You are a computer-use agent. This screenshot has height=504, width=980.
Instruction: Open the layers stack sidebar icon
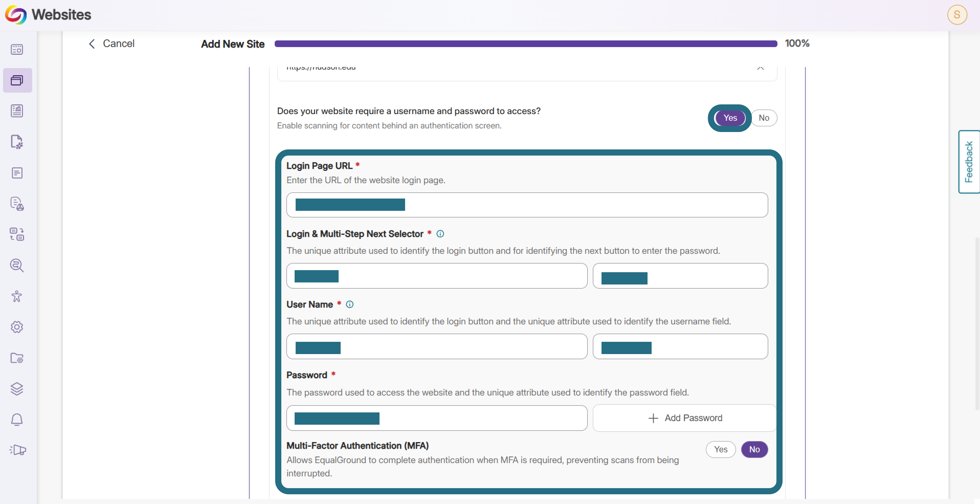[x=17, y=389]
